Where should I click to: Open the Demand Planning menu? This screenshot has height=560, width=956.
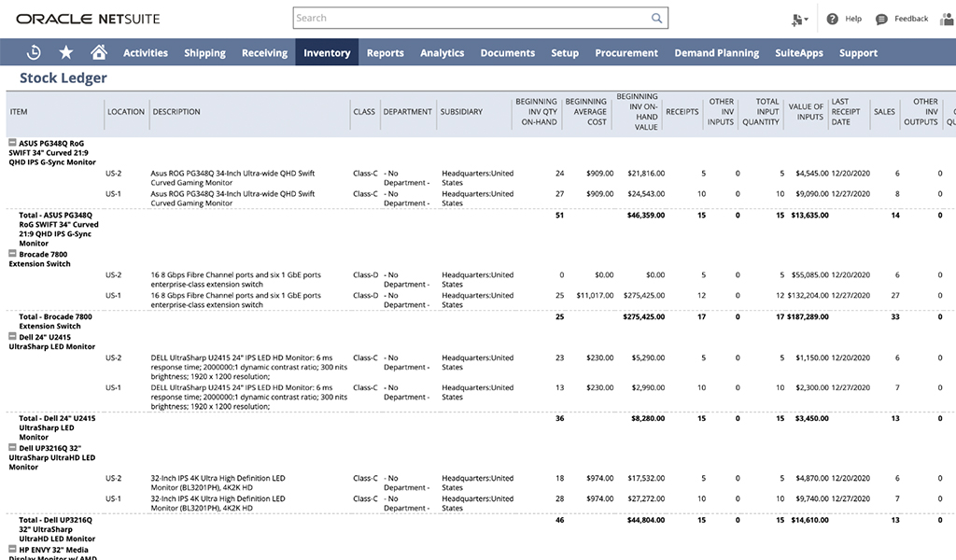pos(716,53)
